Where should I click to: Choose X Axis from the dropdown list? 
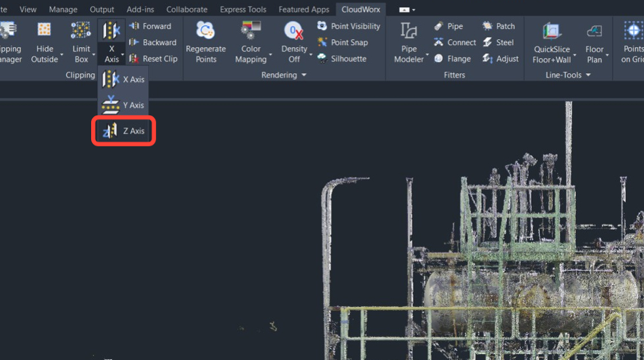pos(123,79)
